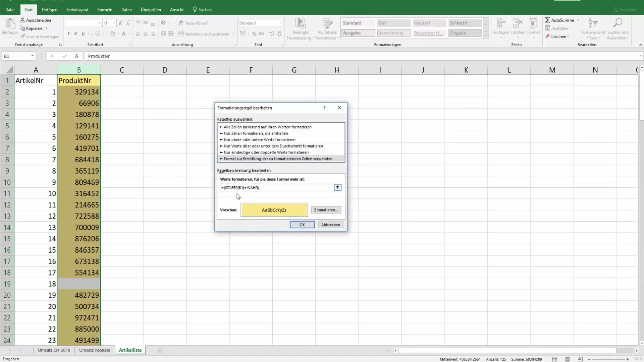
Task: Click the Format übertragen brush icon
Action: 22,36
